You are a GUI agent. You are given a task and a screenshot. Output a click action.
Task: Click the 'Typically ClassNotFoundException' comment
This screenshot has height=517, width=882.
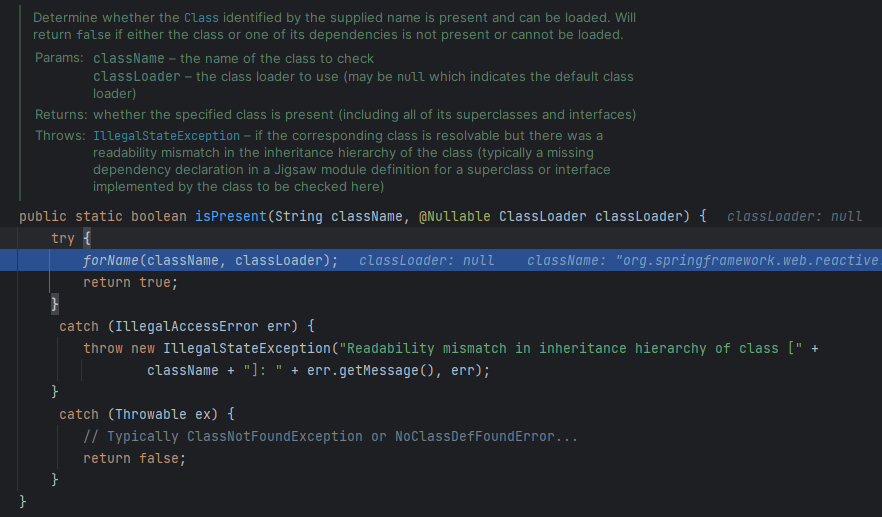coord(331,437)
